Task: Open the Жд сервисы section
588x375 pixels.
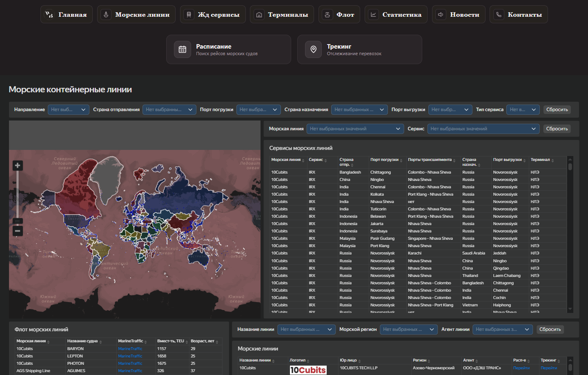Action: tap(213, 14)
